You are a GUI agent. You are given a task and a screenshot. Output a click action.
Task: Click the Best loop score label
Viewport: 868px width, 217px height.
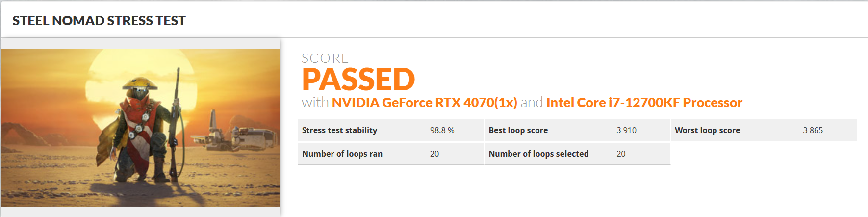[x=518, y=130]
